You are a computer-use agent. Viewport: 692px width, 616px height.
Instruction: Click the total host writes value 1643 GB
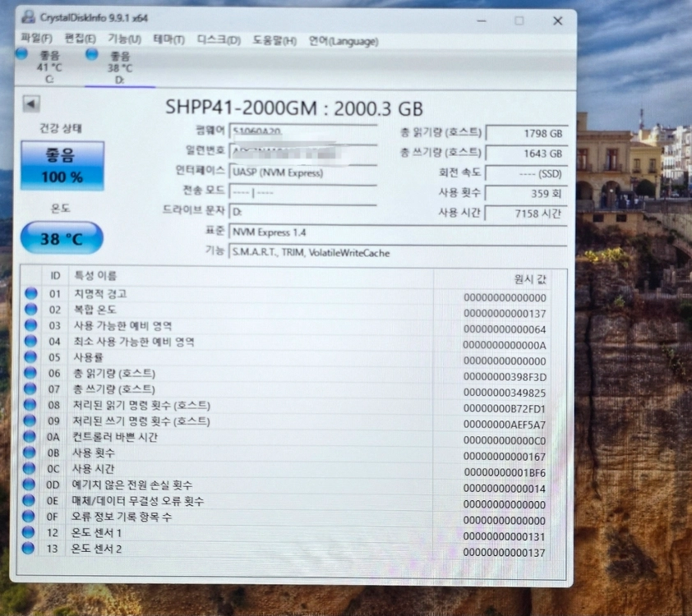[526, 154]
